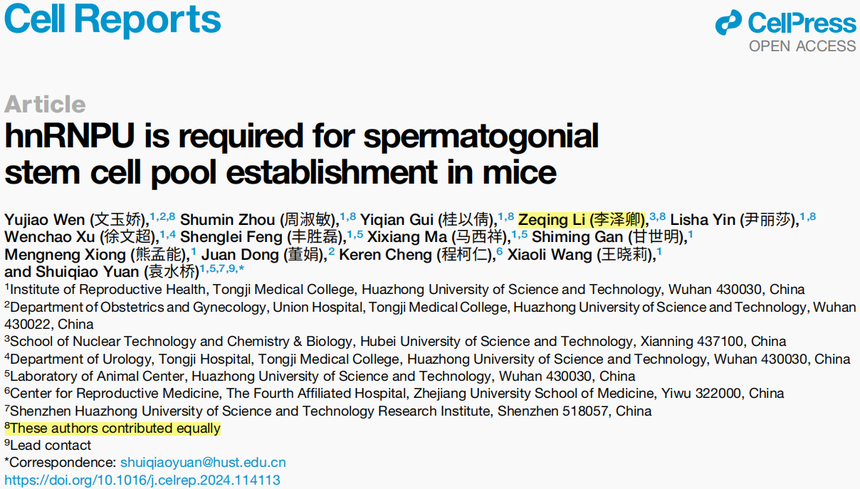Click the Cell Reports journal title
Viewport: 860px width, 489px height.
112,20
